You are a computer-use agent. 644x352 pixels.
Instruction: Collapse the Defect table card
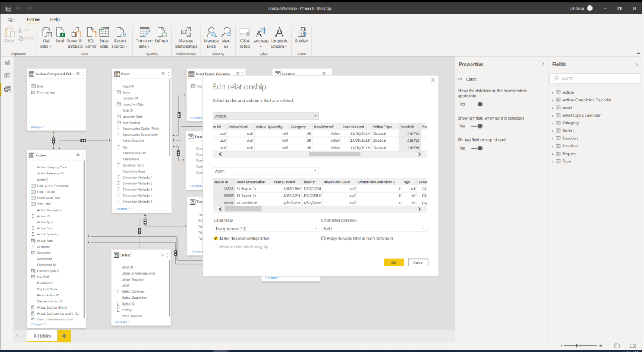tap(123, 322)
